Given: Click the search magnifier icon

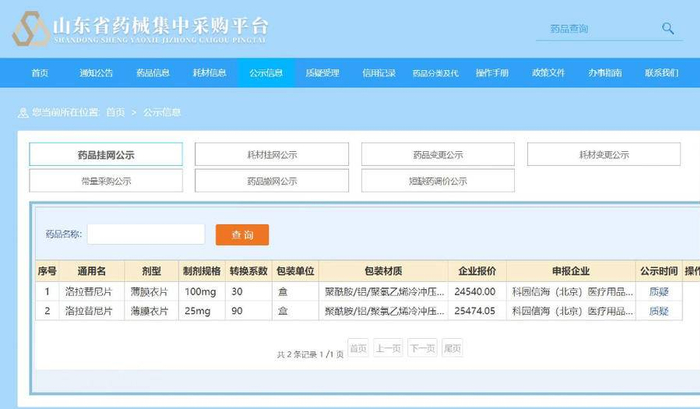Looking at the screenshot, I should (x=668, y=29).
